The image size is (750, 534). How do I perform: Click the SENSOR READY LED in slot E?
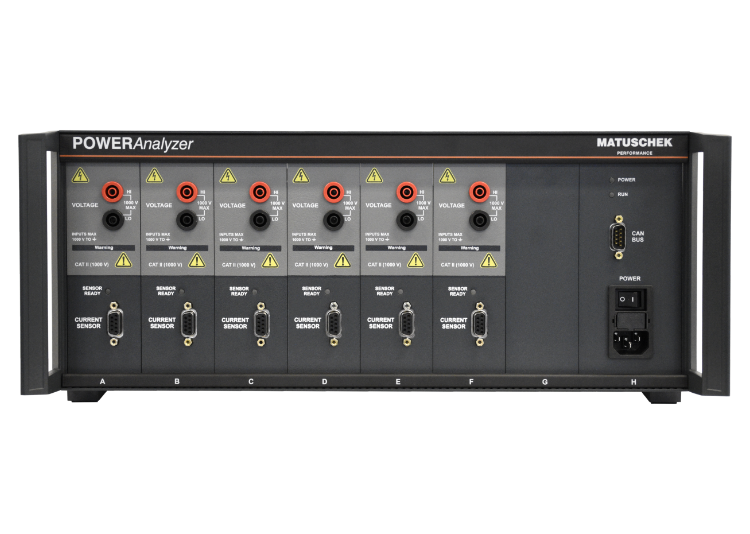pos(400,291)
